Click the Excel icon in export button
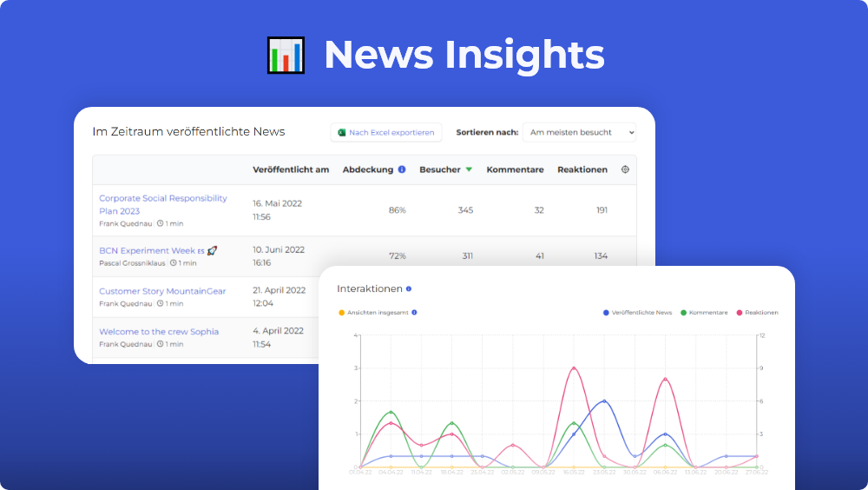This screenshot has height=490, width=868. coord(341,132)
